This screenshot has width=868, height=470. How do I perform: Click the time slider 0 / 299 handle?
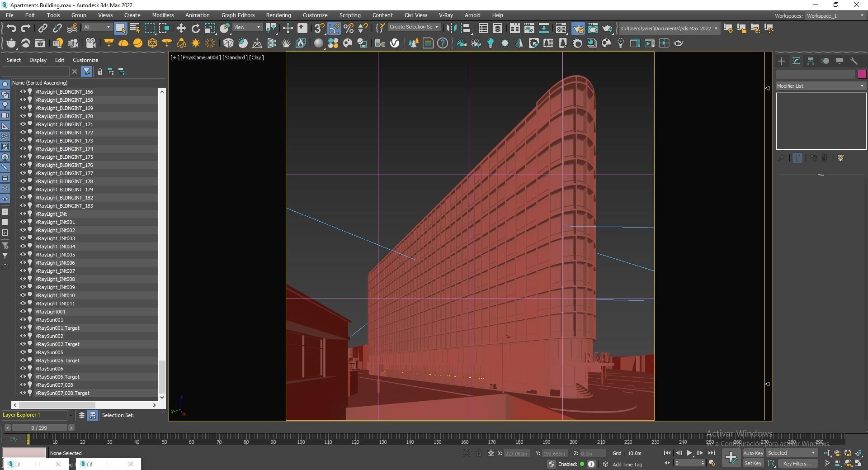tap(39, 427)
